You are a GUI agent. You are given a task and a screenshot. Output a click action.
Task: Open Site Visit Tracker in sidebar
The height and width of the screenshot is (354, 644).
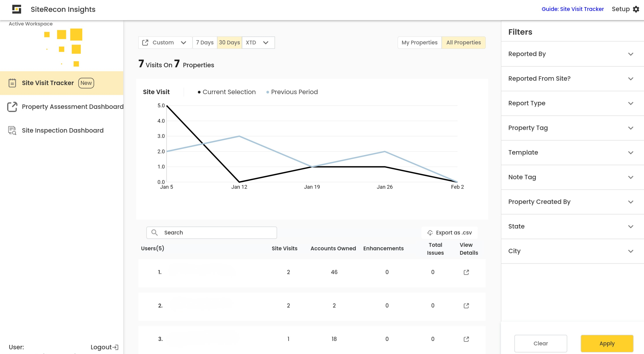click(x=48, y=83)
